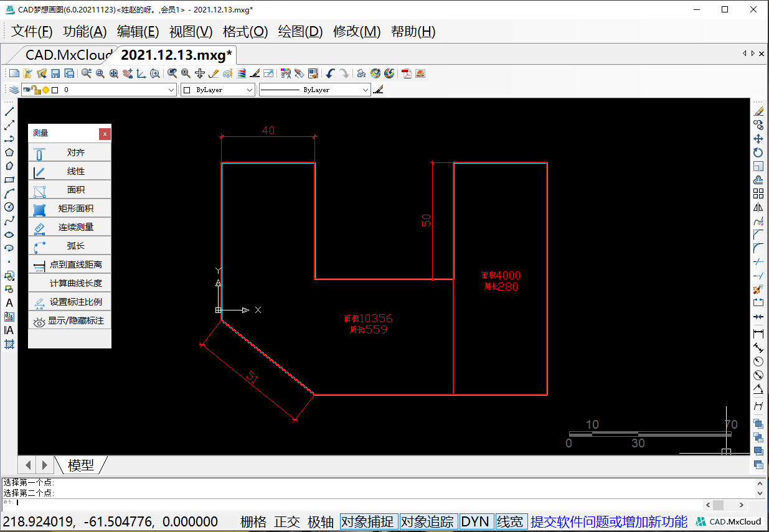Click 提交软件问题或增加新功能 link
This screenshot has width=769, height=532.
click(x=608, y=521)
